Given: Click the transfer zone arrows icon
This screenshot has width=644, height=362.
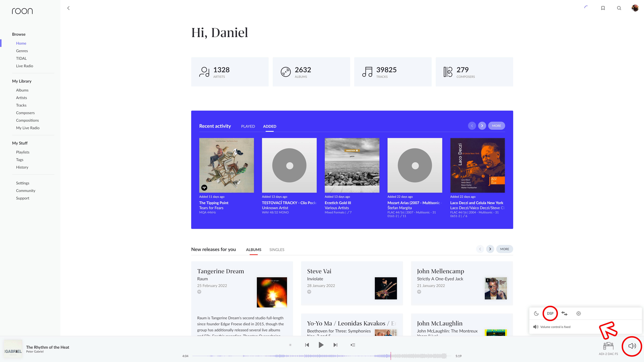Looking at the screenshot, I should (564, 313).
